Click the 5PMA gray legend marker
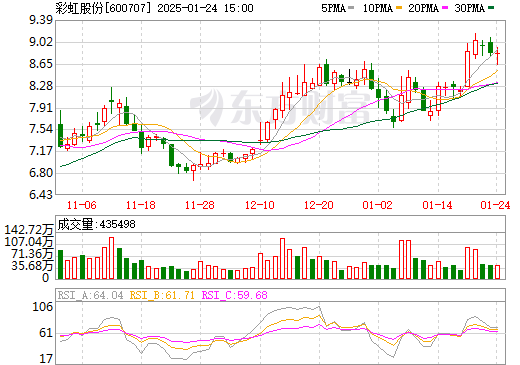Screen dimensions: 520x365 point(351,8)
